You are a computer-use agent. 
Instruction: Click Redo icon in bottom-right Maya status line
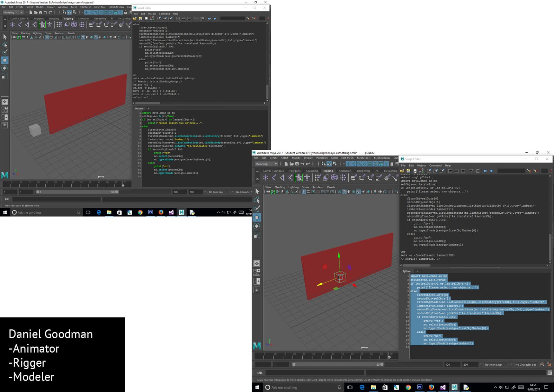[308, 164]
